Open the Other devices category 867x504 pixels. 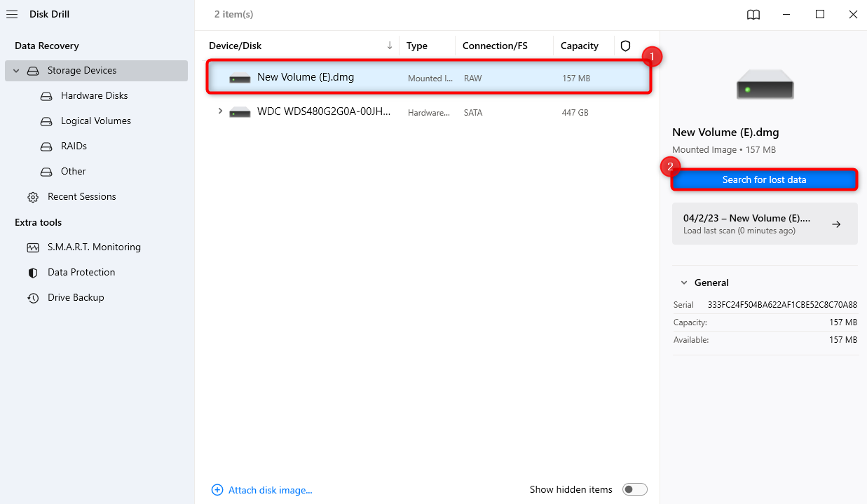pyautogui.click(x=74, y=172)
